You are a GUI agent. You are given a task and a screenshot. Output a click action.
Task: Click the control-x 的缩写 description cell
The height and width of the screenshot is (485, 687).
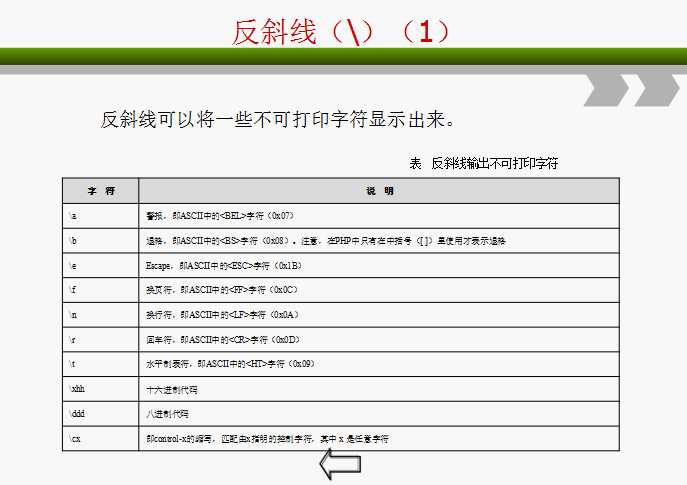(379, 438)
